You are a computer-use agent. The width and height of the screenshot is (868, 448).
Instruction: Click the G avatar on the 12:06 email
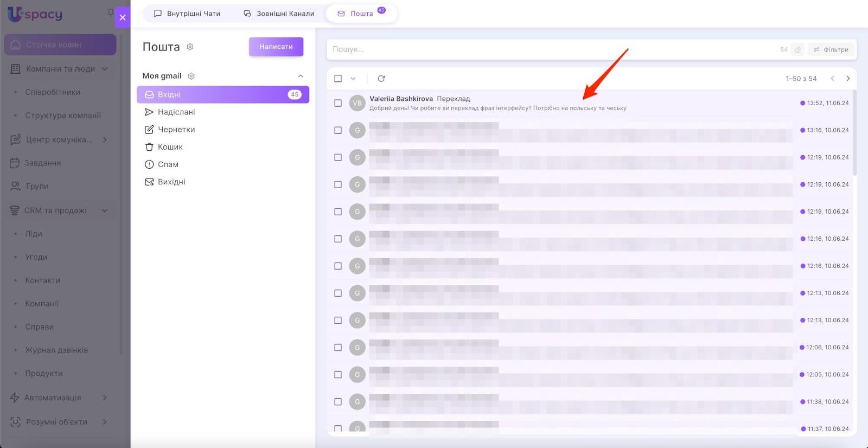pyautogui.click(x=357, y=348)
